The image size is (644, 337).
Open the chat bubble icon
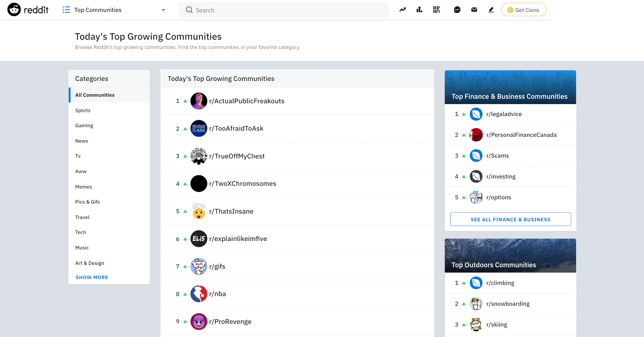[457, 10]
